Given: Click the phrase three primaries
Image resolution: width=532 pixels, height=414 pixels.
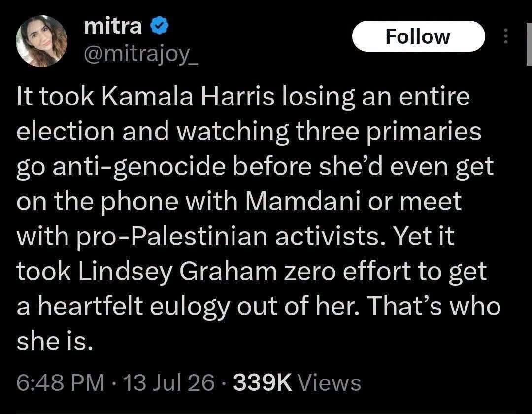Looking at the screenshot, I should pyautogui.click(x=389, y=131).
